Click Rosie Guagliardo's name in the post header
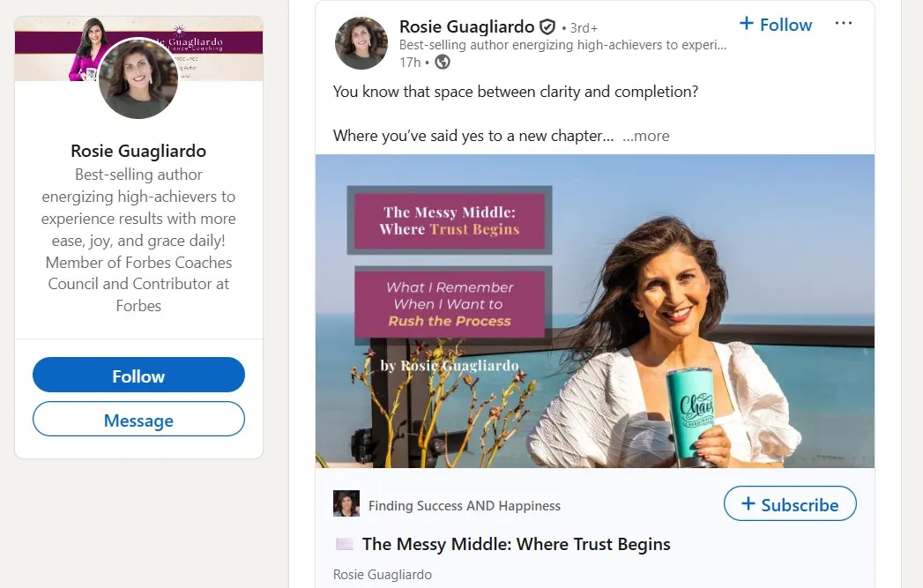Image resolution: width=923 pixels, height=588 pixels. pos(465,26)
